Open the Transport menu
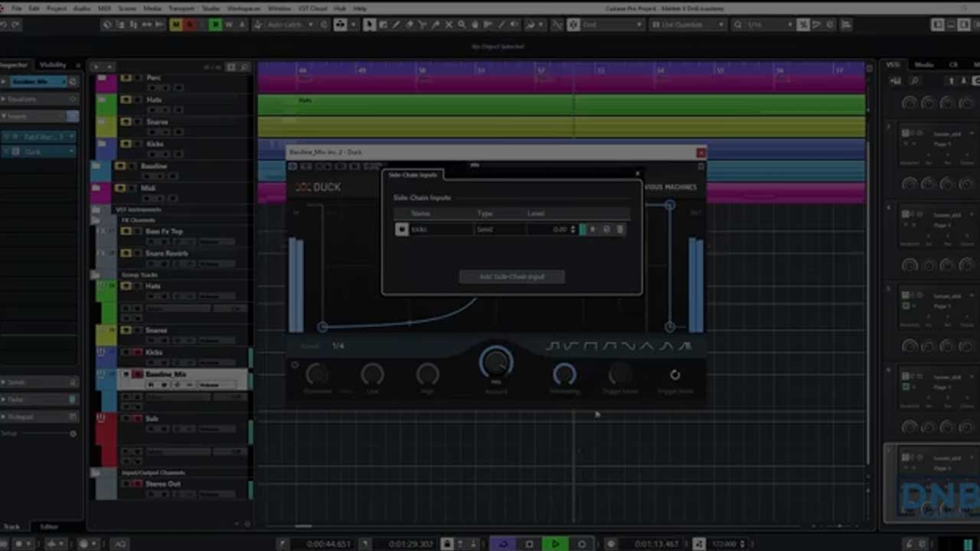 (x=181, y=8)
